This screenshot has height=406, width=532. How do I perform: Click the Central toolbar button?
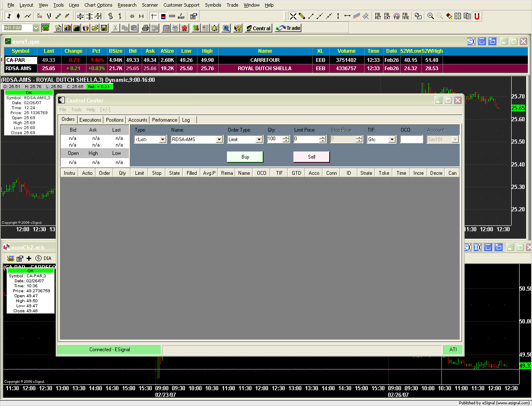click(x=258, y=28)
